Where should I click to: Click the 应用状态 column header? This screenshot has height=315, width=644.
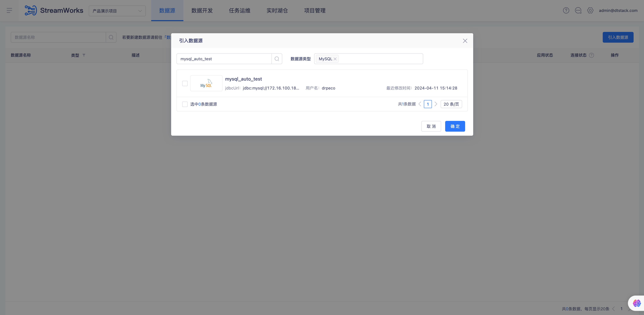545,55
